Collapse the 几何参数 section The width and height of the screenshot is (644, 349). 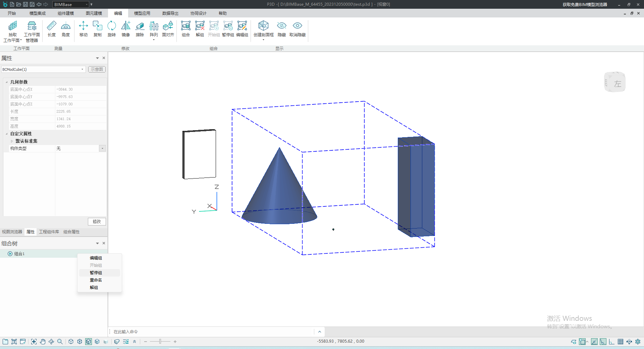pos(7,82)
